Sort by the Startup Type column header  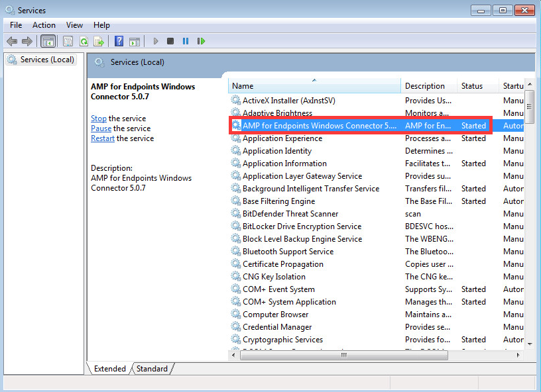pos(511,86)
